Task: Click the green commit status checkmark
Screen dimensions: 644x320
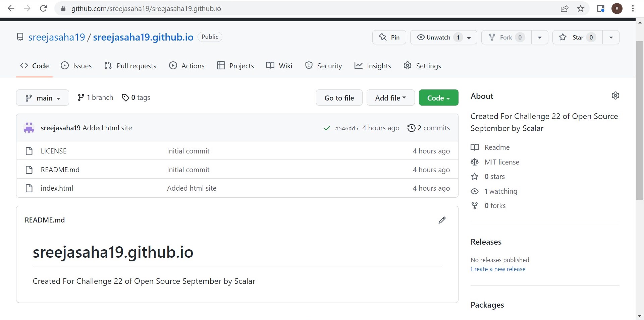Action: coord(327,128)
